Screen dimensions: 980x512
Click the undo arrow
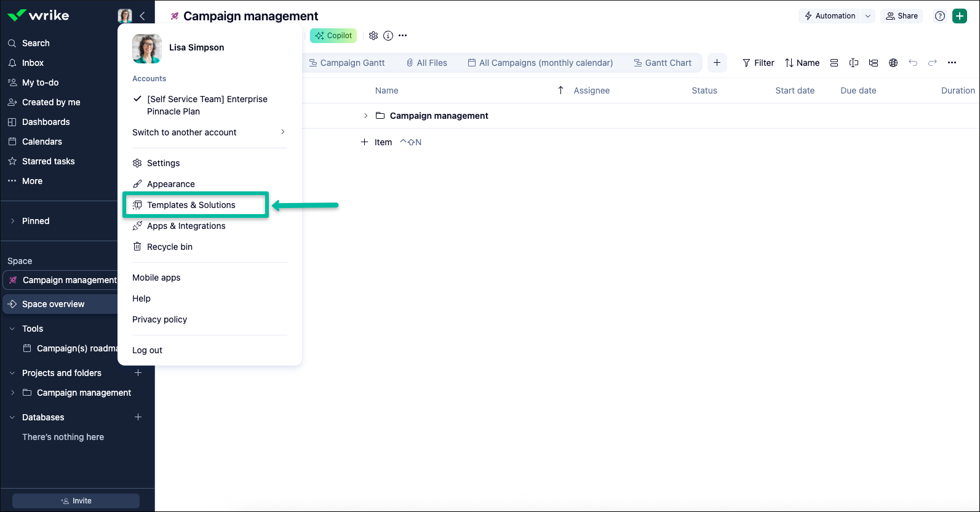point(913,63)
